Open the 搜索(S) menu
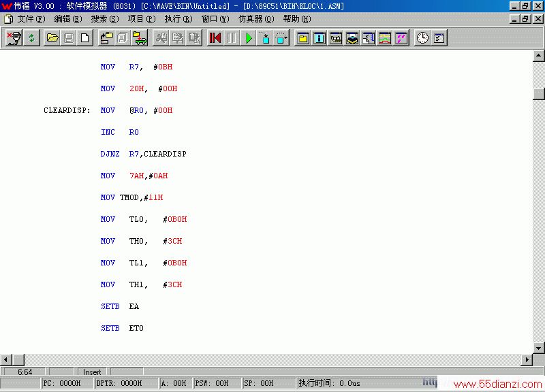The height and width of the screenshot is (392, 545). (105, 19)
